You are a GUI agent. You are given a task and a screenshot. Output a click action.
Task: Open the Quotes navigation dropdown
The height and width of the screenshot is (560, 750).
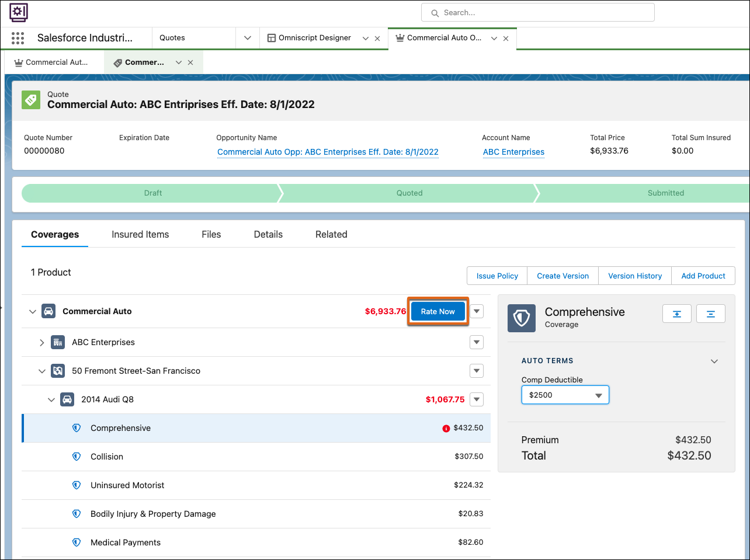coord(248,38)
